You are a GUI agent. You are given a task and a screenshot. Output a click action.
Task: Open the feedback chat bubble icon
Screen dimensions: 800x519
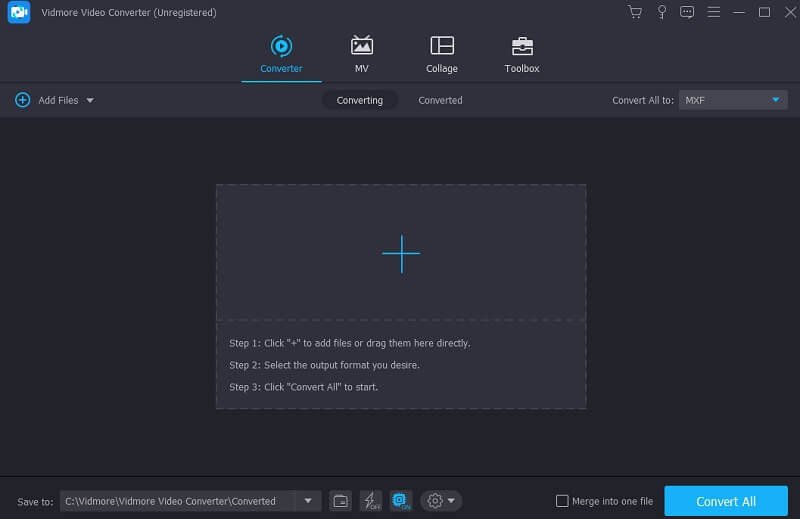tap(687, 12)
